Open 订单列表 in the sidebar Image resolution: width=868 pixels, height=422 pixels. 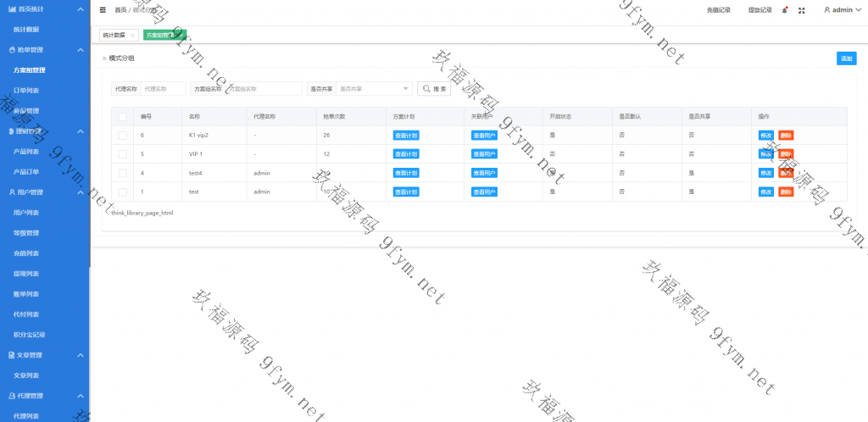coord(26,90)
